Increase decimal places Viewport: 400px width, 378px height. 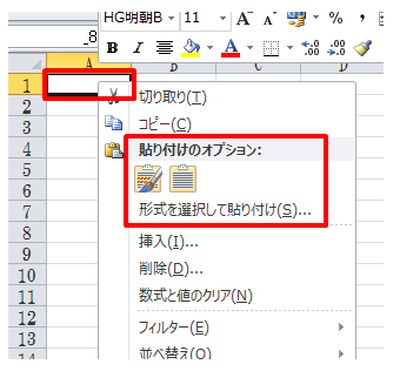point(310,48)
